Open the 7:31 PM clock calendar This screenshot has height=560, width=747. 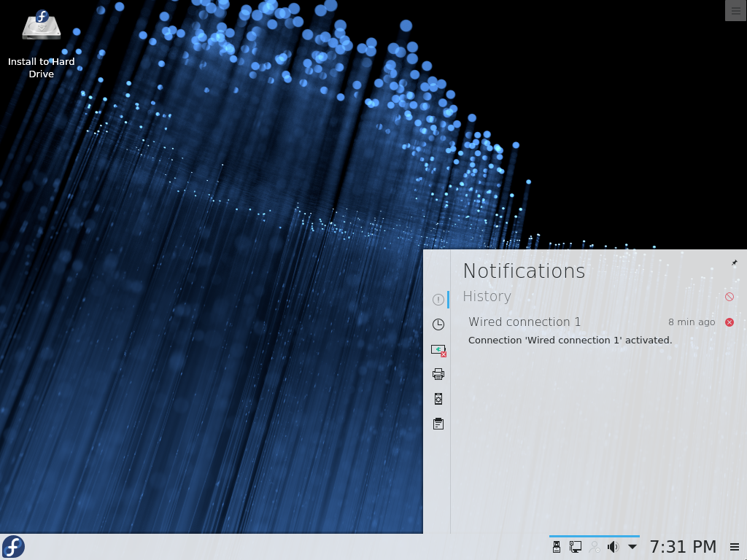683,547
